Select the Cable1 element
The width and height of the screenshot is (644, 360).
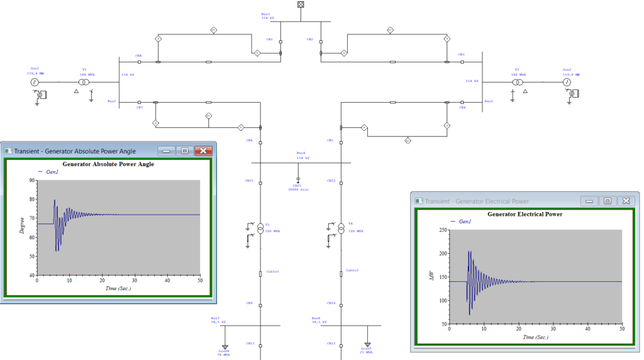click(260, 274)
